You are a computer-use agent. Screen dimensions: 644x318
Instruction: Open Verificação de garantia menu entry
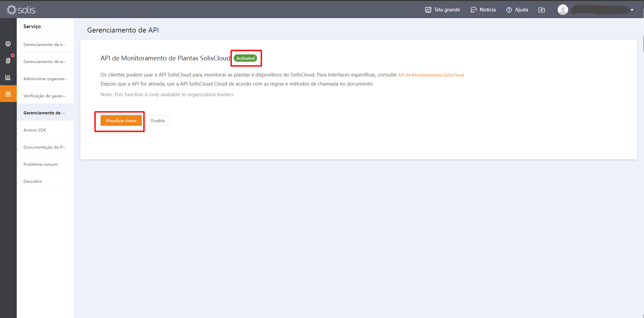click(45, 96)
